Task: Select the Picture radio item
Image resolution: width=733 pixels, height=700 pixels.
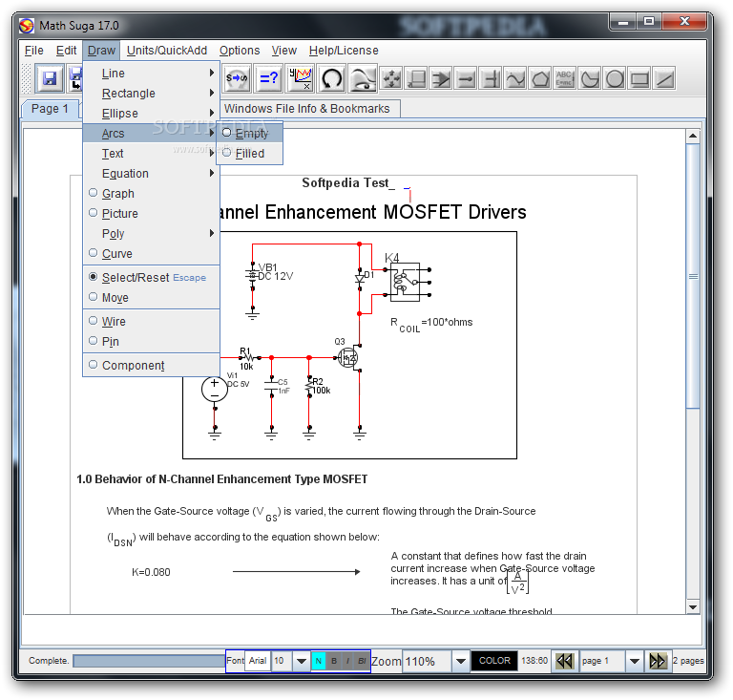Action: (151, 213)
